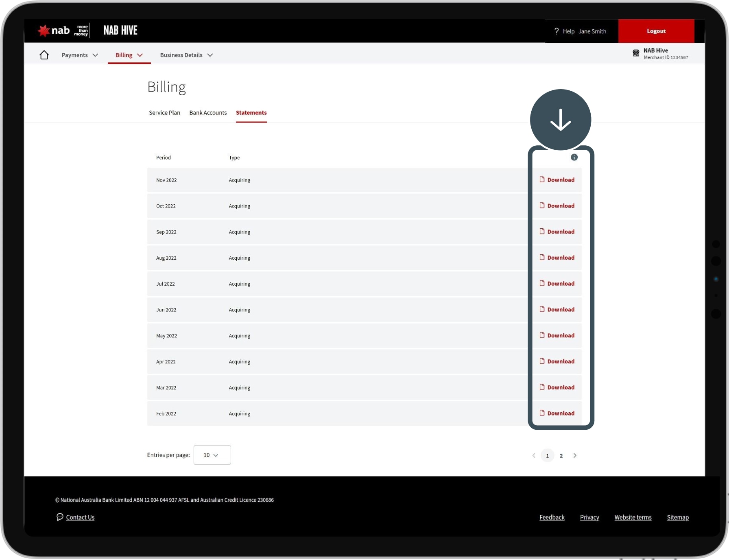Download the Nov 2022 statement
The image size is (729, 560).
(557, 180)
